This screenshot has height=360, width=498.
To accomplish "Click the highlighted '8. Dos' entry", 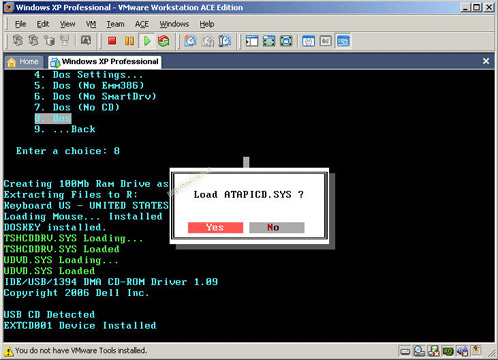I will point(53,118).
